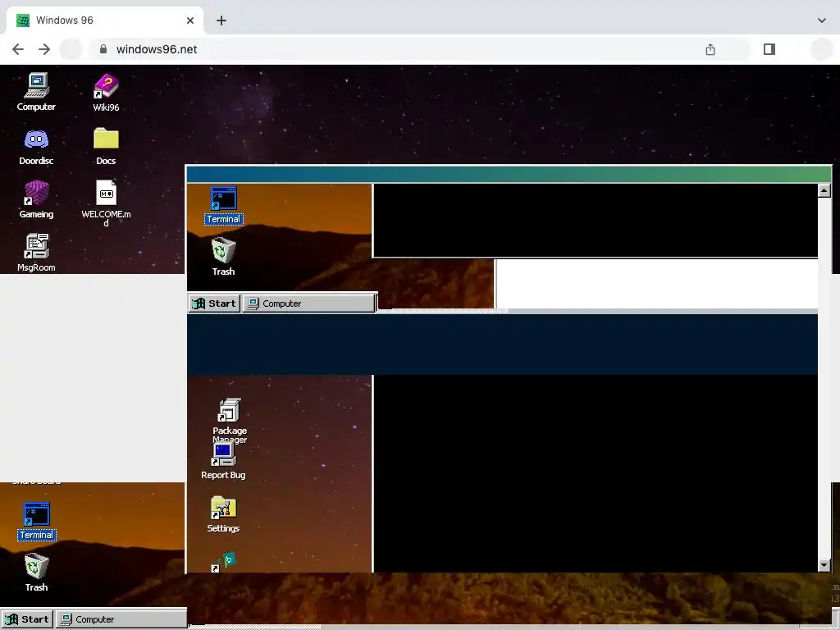Click the browser share icon

tap(710, 49)
